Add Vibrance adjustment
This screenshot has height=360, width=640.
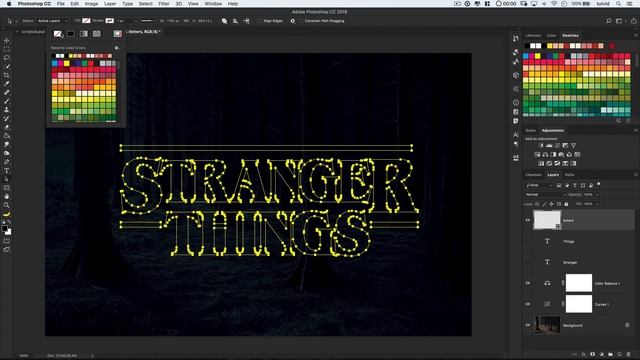tap(573, 145)
